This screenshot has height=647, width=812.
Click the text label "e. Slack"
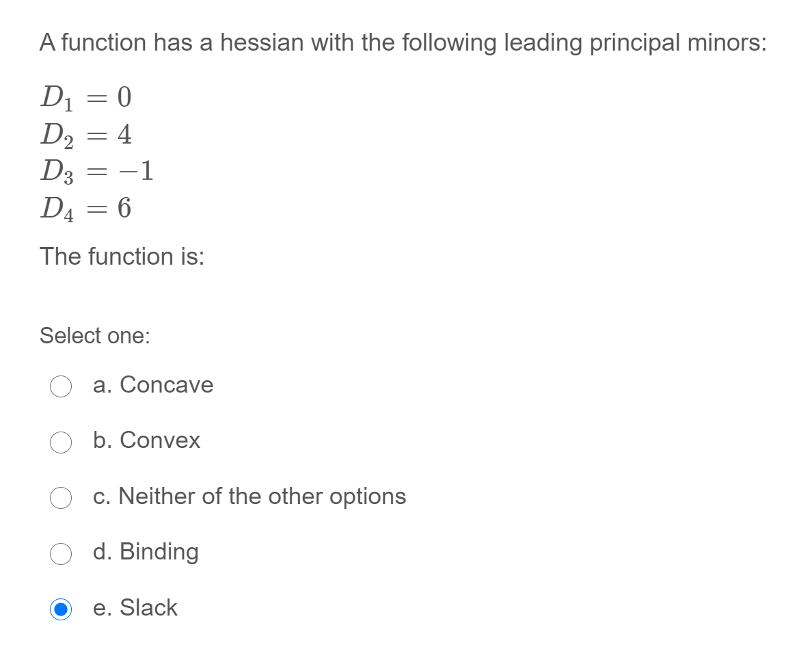(135, 608)
